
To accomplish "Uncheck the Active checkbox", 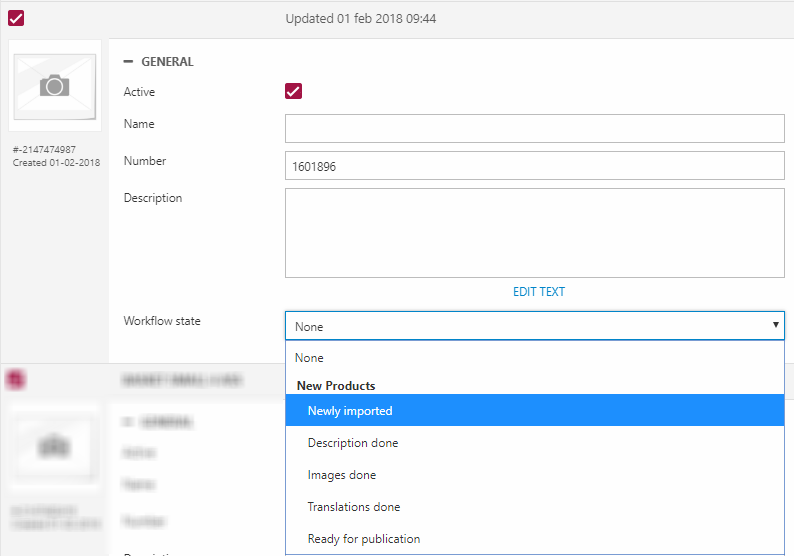I will [293, 92].
